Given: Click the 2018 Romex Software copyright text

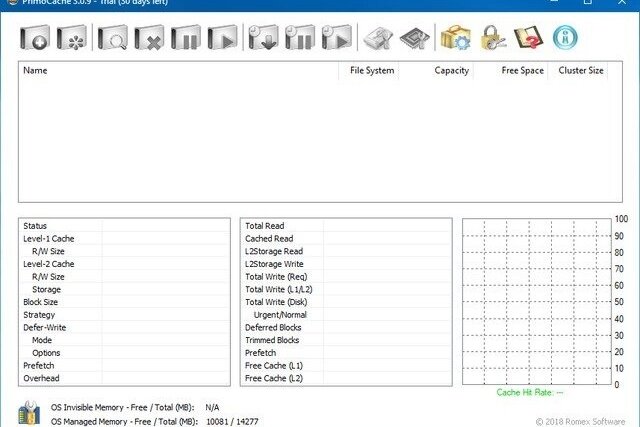Looking at the screenshot, I should pos(580,421).
